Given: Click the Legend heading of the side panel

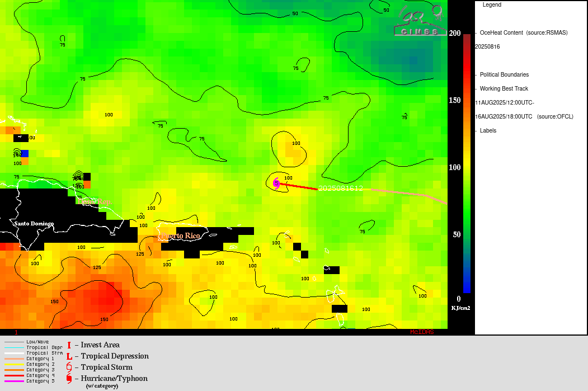Looking at the screenshot, I should tap(492, 5).
